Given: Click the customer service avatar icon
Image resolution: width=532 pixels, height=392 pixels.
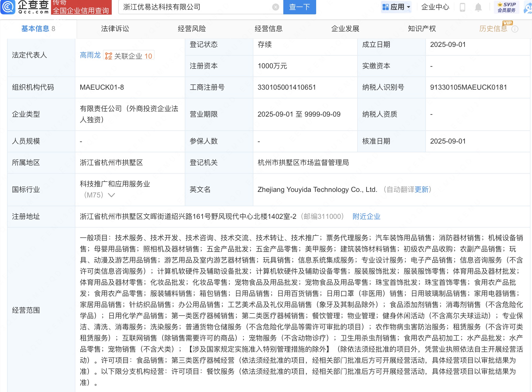Looking at the screenshot, I should point(528,7).
